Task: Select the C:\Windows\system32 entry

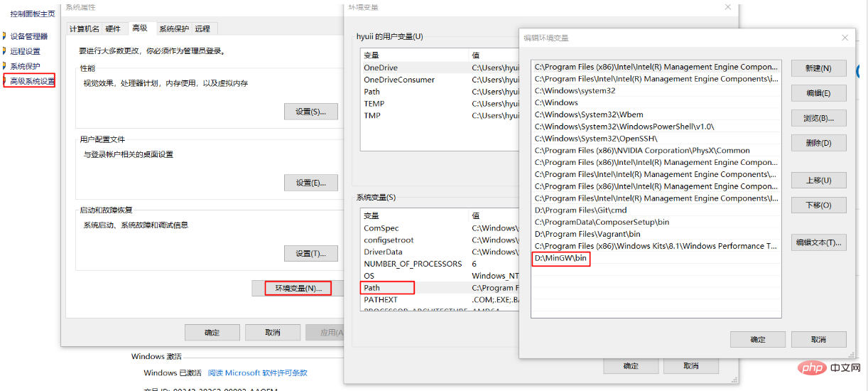Action: pyautogui.click(x=656, y=90)
